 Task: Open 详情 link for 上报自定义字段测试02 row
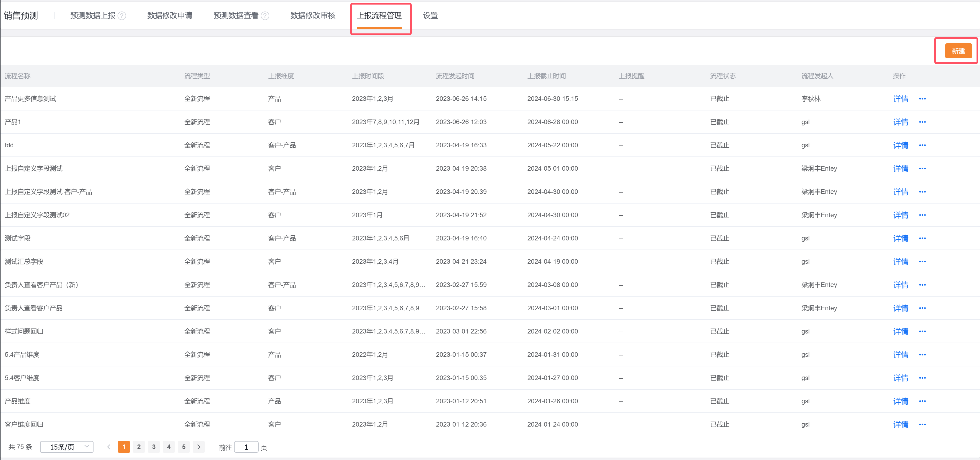[x=900, y=215]
